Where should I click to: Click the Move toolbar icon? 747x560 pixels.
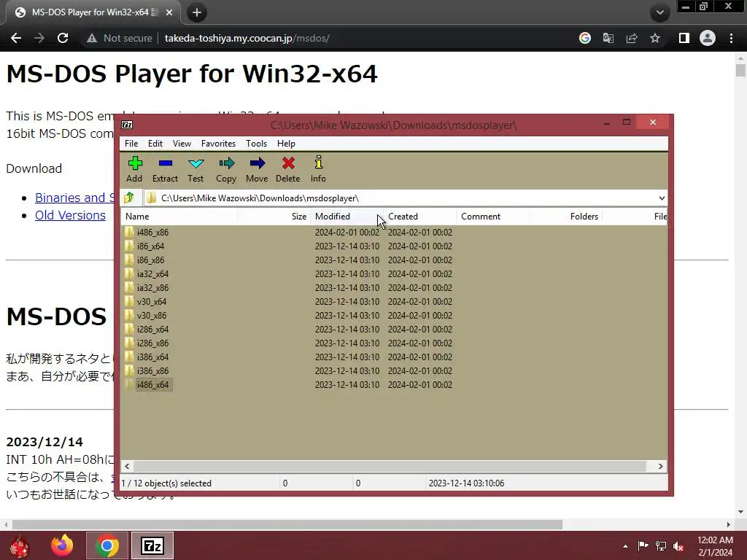[x=258, y=163]
